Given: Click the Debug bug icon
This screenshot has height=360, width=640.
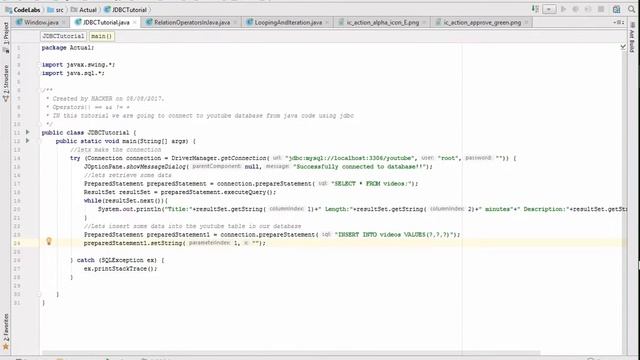Looking at the screenshot, I should coord(576,9).
